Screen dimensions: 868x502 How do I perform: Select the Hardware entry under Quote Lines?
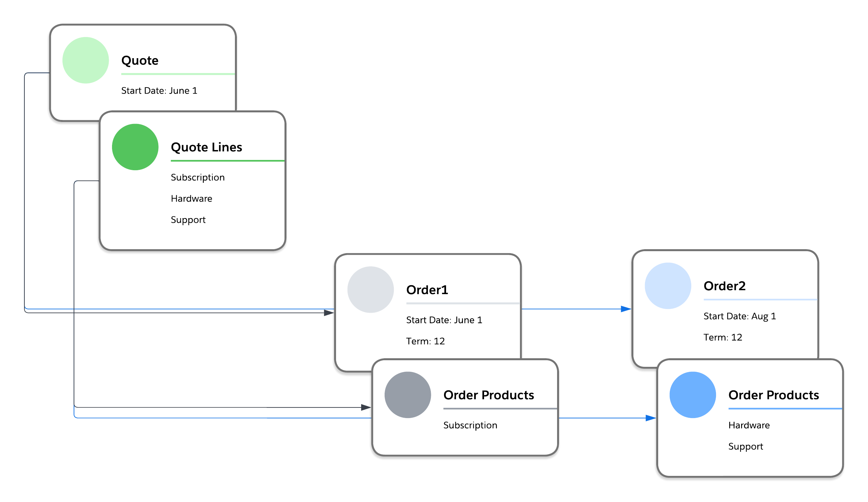tap(192, 199)
